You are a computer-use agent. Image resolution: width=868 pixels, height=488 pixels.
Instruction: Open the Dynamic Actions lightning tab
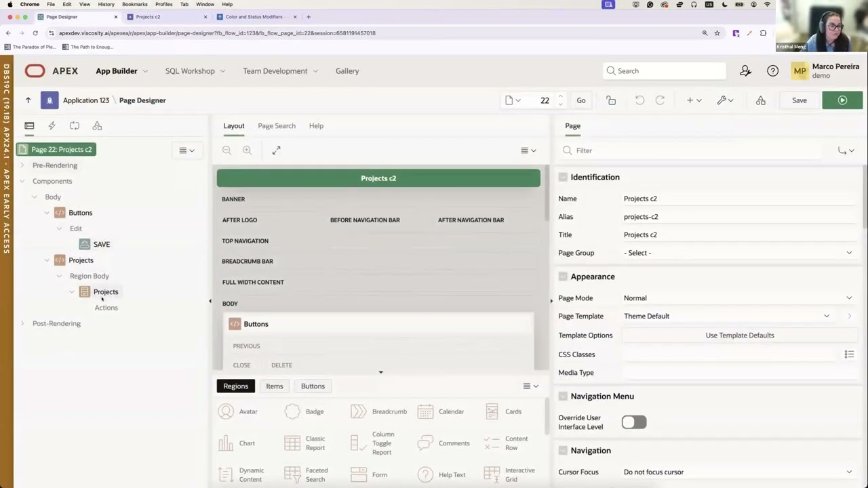tap(52, 125)
